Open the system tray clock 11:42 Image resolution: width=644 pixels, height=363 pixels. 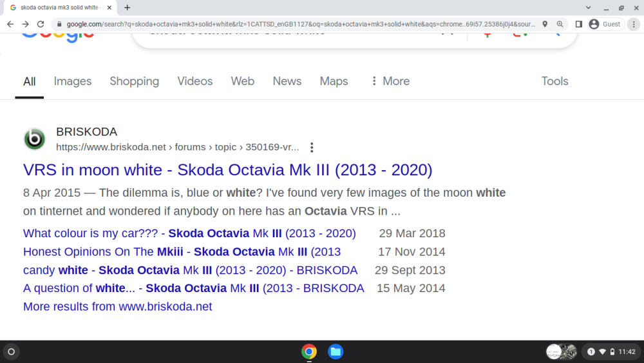coord(627,352)
